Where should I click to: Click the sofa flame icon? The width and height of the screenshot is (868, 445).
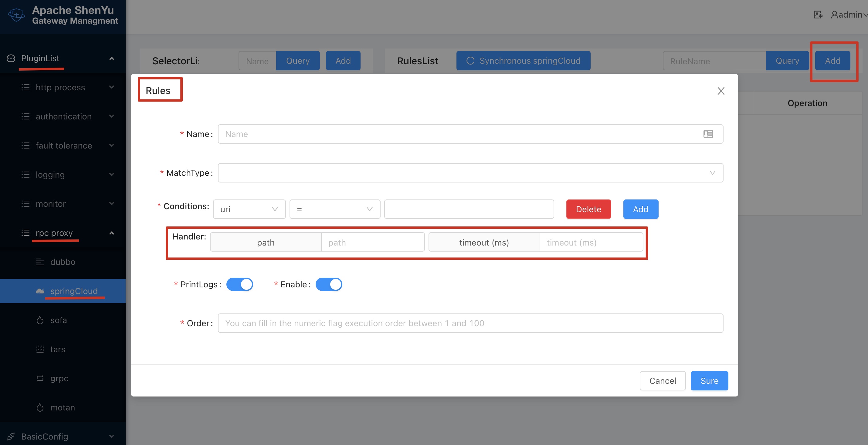pos(40,320)
